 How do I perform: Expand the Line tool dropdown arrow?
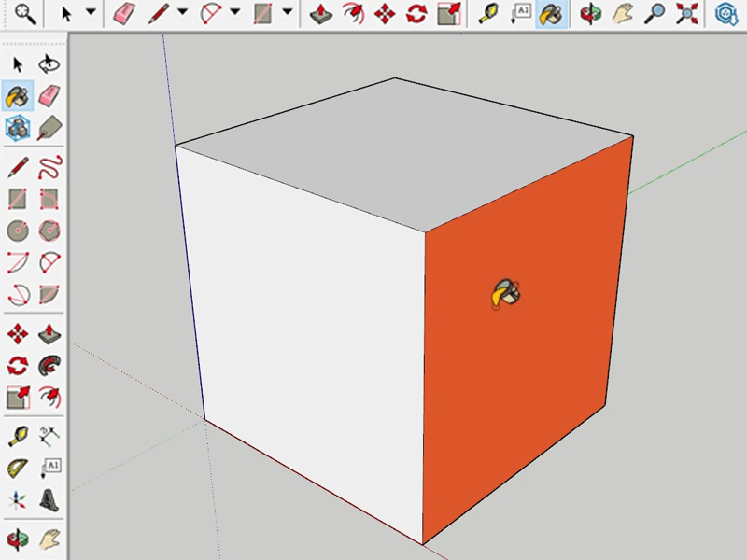pyautogui.click(x=182, y=11)
